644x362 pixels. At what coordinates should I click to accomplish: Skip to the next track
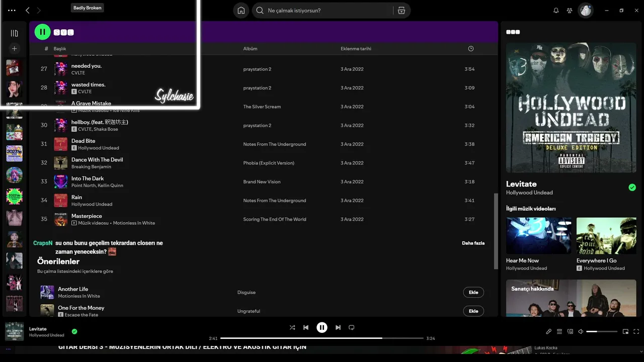[338, 327]
